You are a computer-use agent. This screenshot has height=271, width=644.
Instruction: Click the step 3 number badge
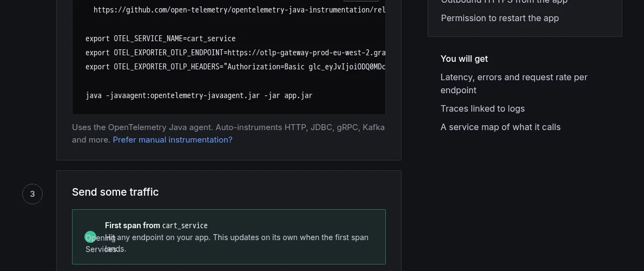(x=32, y=193)
